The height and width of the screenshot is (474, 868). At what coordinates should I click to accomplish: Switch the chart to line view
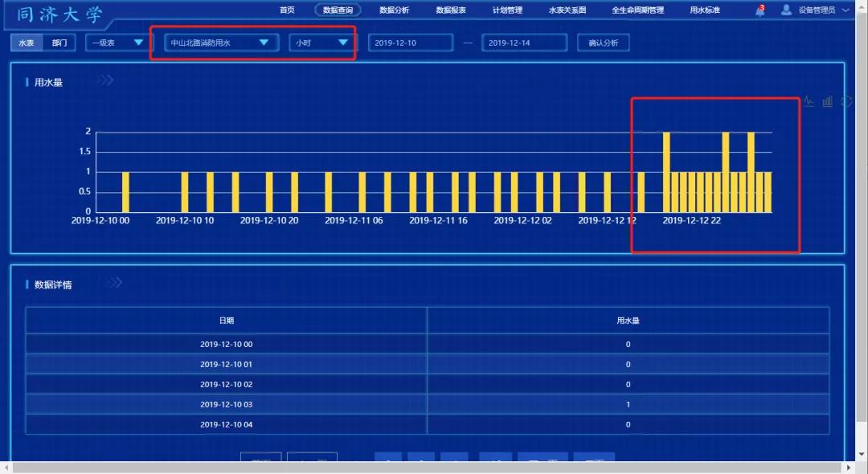pos(809,102)
